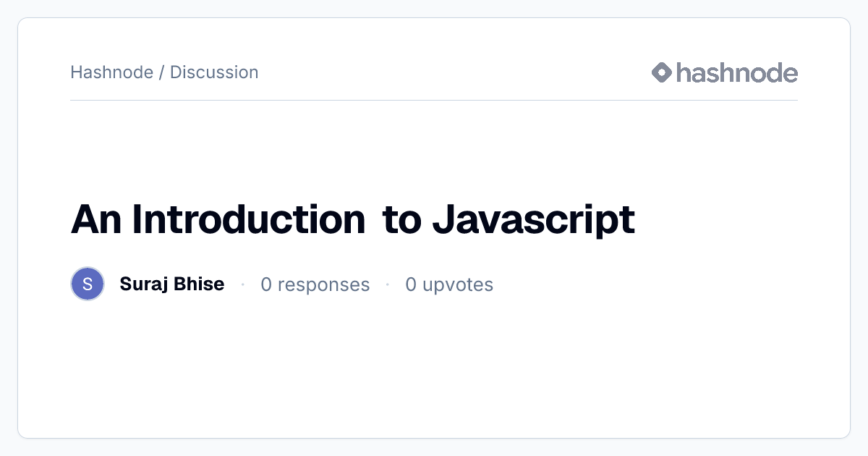
Task: View the "0 responses" count
Action: 315,284
